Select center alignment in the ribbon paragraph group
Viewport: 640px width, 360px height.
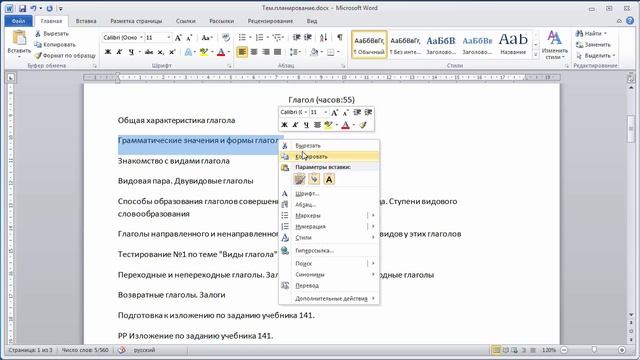(254, 52)
